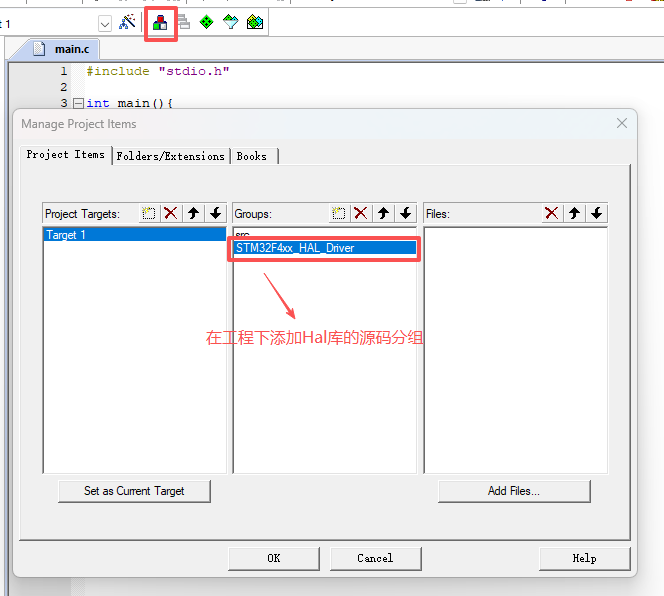
Task: Move file down in the Files list
Action: pos(597,213)
